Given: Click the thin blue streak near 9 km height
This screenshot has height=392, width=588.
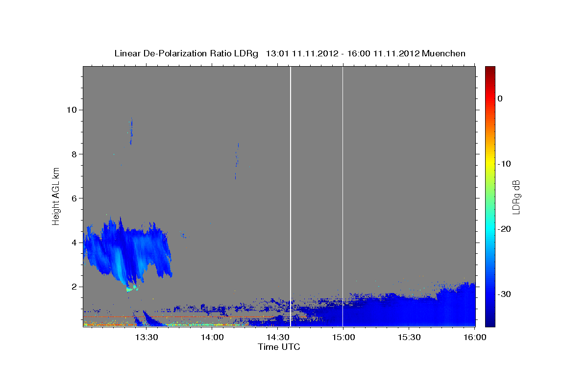Looking at the screenshot, I should pos(131,131).
